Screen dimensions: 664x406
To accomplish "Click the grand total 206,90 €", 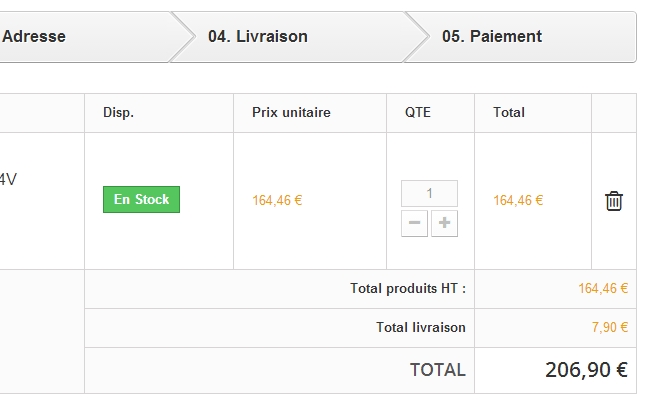I will tap(586, 370).
